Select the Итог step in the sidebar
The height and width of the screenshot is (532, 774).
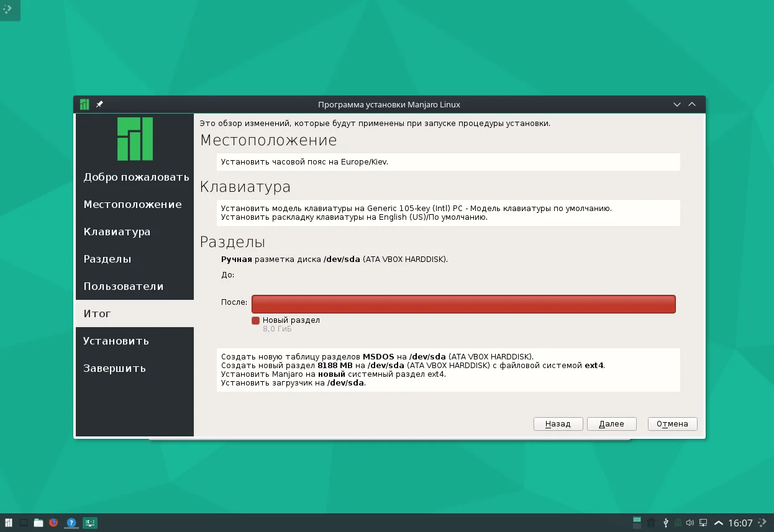click(x=135, y=313)
